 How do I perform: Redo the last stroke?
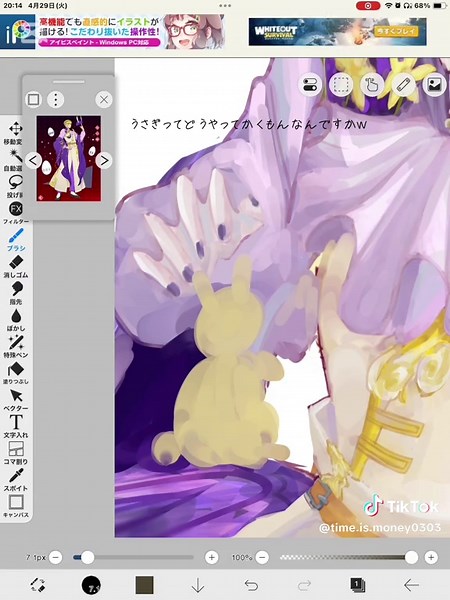304,585
